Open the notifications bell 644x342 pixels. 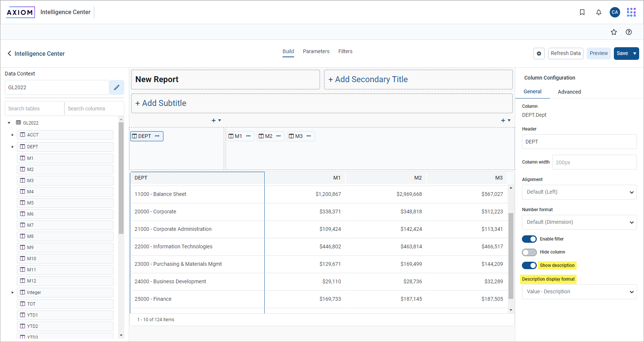[x=599, y=12]
